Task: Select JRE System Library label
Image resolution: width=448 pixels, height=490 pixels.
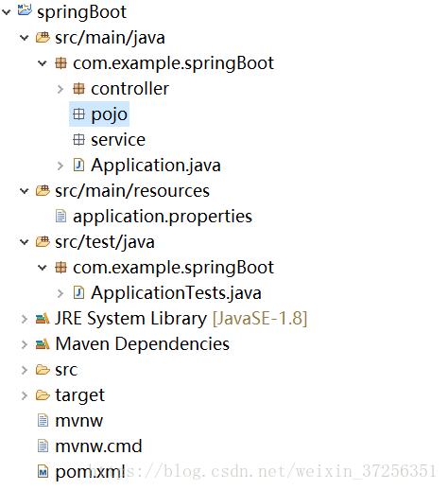Action: (130, 319)
